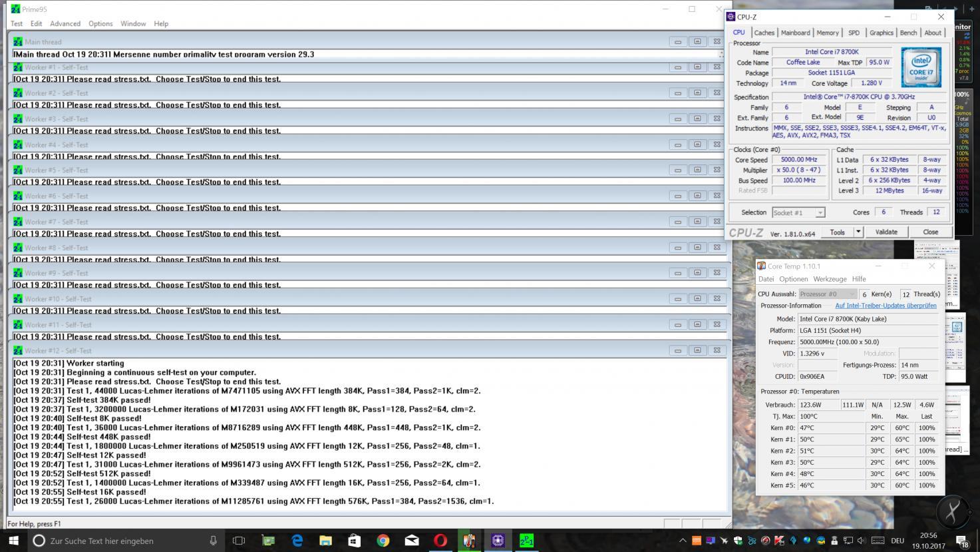Viewport: 980px width, 552px height.
Task: Launch Google Chrome from the taskbar
Action: (x=383, y=541)
